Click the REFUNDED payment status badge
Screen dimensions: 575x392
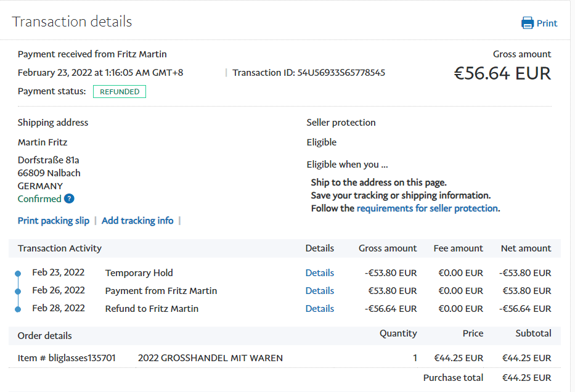[x=120, y=92]
